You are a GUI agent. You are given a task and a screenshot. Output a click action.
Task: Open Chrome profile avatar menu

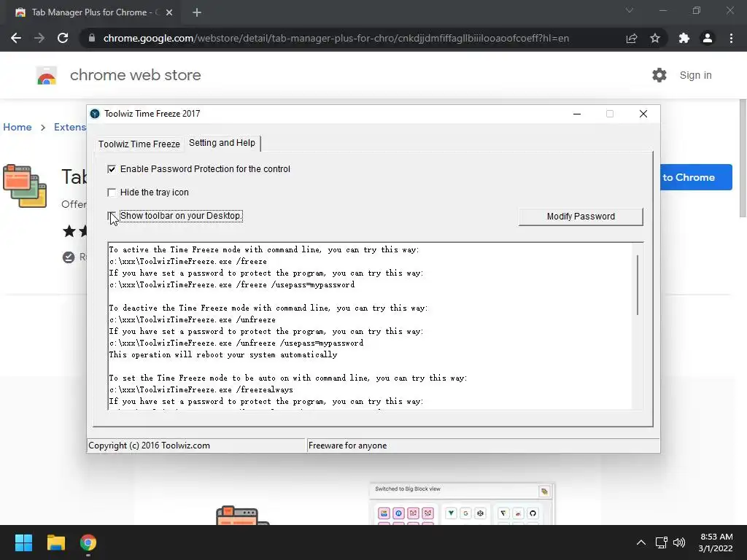[708, 38]
